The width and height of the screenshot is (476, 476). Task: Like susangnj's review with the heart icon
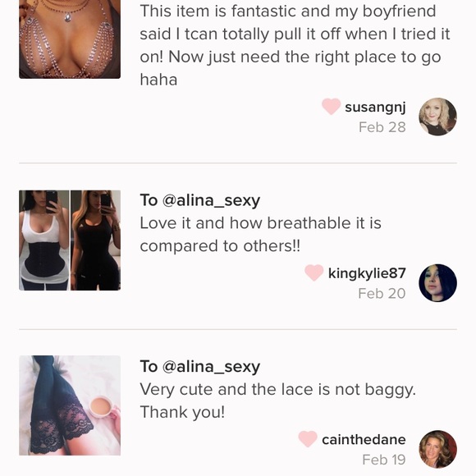(x=332, y=107)
